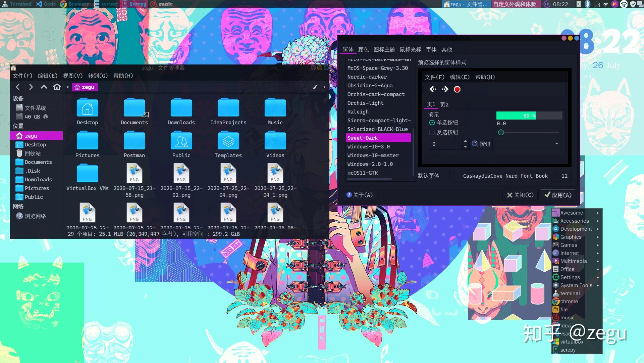Screen dimensions: 644x363
Task: Expand Games submenu
Action: (x=577, y=245)
